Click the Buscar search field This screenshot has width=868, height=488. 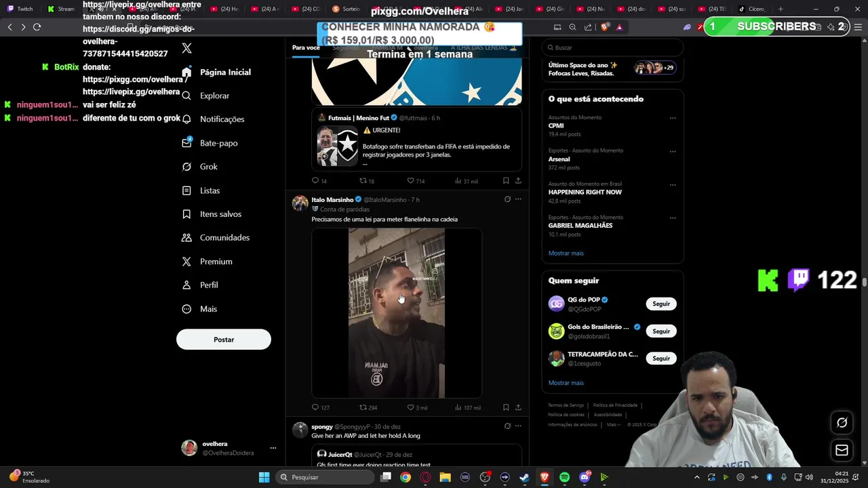click(612, 47)
